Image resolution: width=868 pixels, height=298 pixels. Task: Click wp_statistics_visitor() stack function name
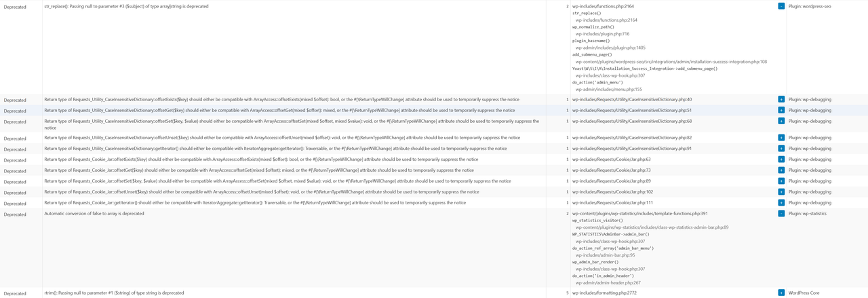tap(597, 221)
